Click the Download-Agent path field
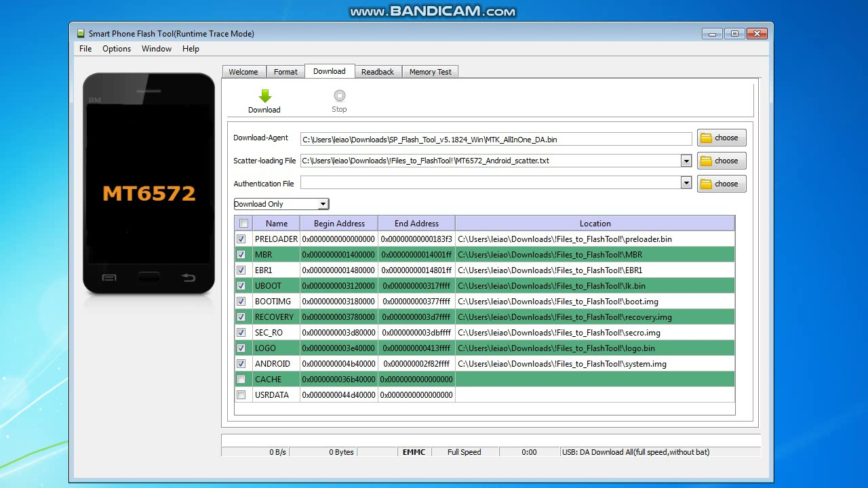Image resolution: width=868 pixels, height=488 pixels. coord(496,139)
